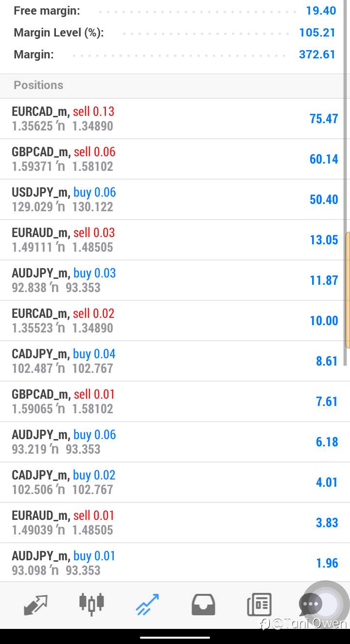
Task: Open GBPCAD_m sell 0.06 position
Action: click(175, 159)
